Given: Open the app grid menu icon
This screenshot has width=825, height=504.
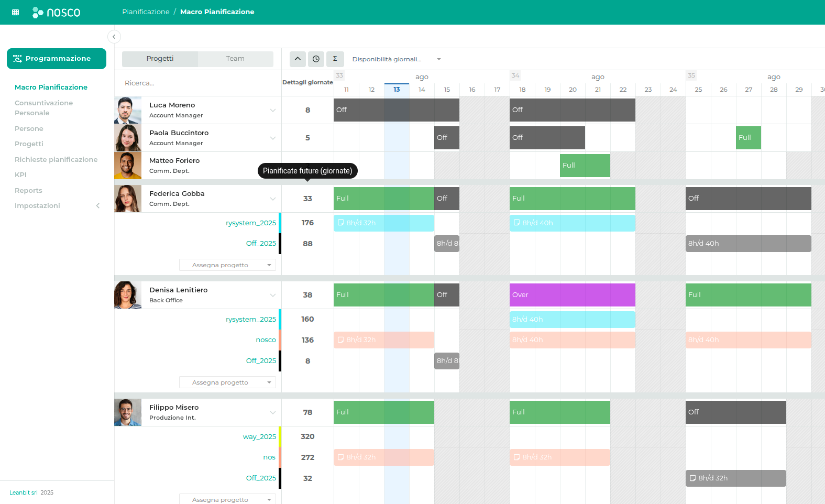Looking at the screenshot, I should click(x=15, y=12).
